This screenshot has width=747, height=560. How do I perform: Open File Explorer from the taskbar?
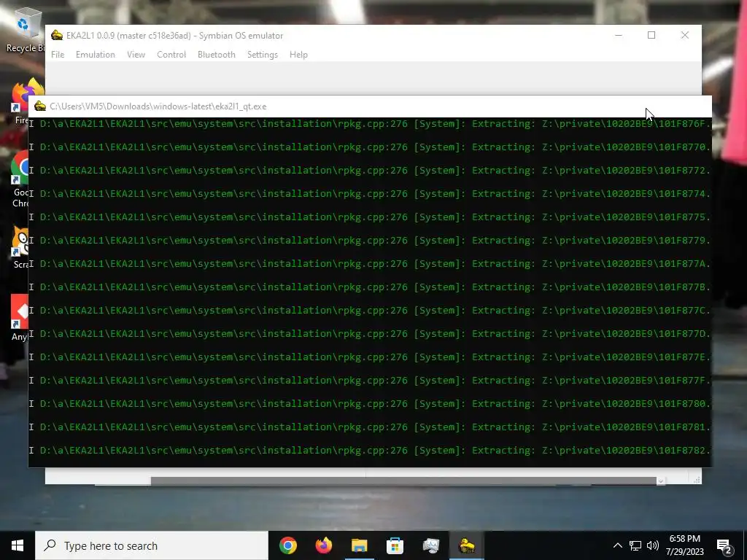click(x=360, y=545)
